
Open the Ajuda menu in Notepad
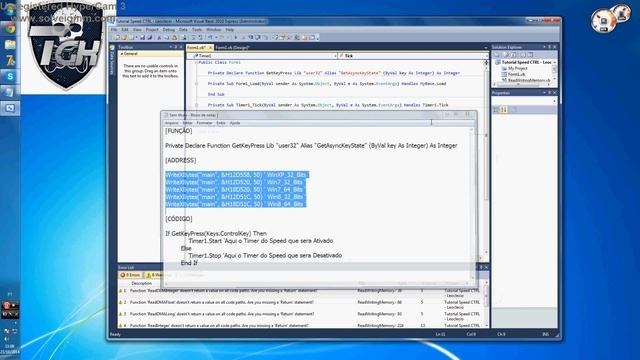pyautogui.click(x=235, y=123)
